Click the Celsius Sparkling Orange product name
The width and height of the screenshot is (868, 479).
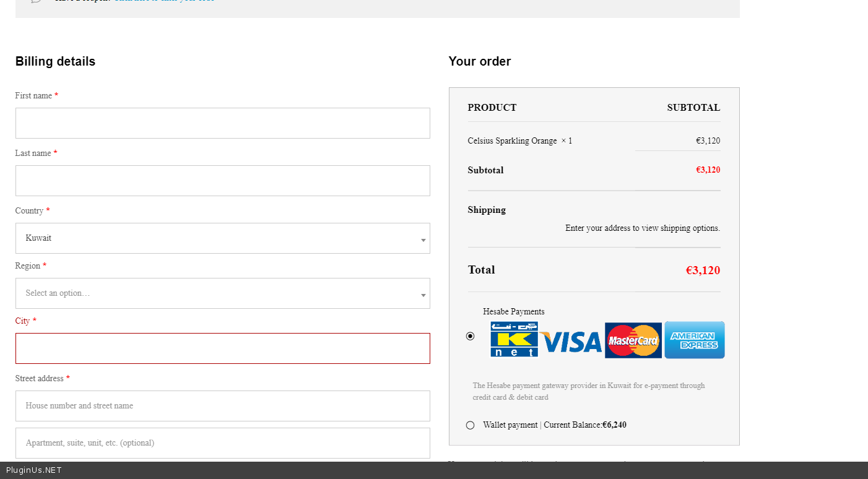pos(512,141)
